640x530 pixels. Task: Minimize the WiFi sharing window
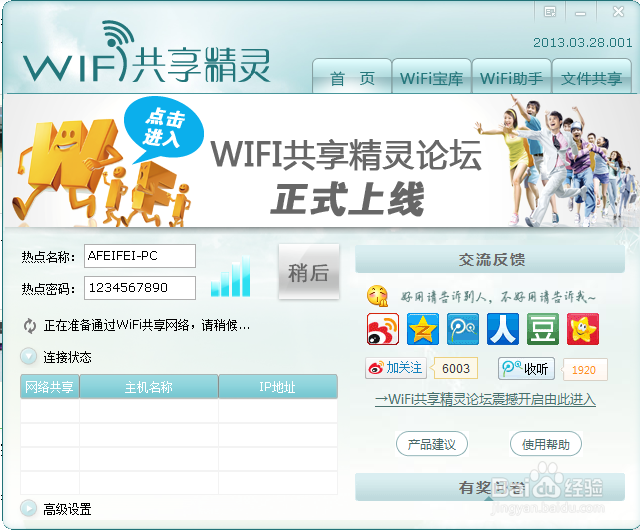pyautogui.click(x=580, y=13)
